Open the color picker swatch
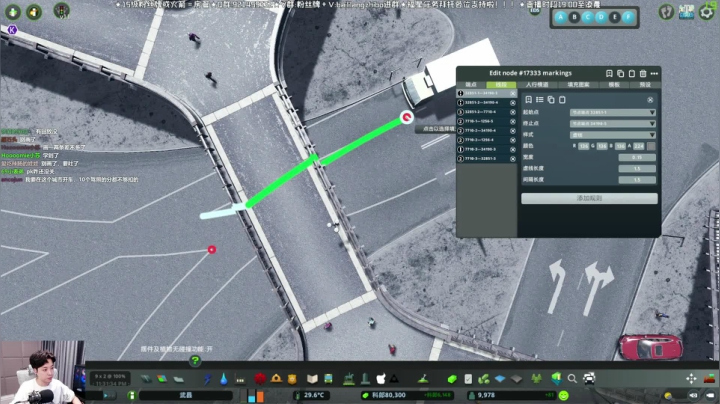The image size is (720, 404). 651,146
